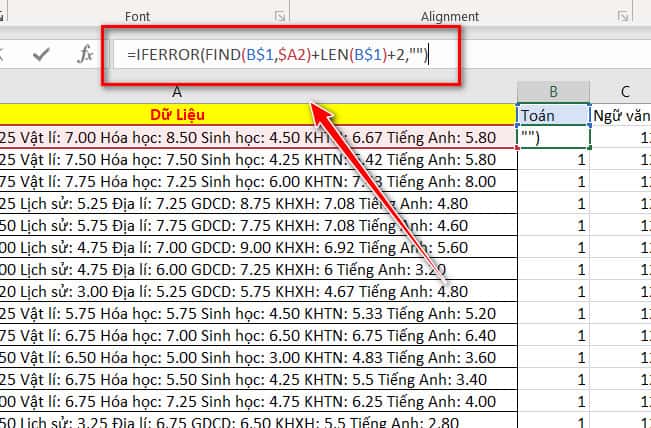Viewport: 651px width, 428px height.
Task: Select row ending Tiếng Anh: 6.40
Action: [x=257, y=336]
